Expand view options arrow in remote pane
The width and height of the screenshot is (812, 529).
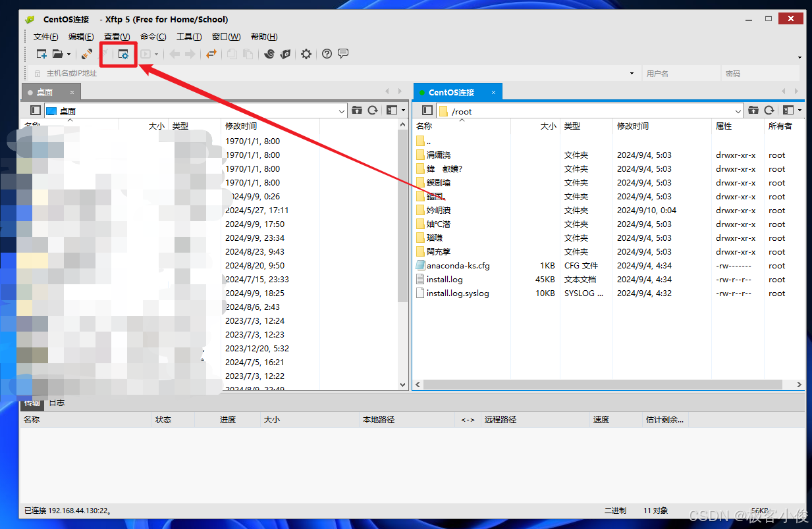coord(799,111)
